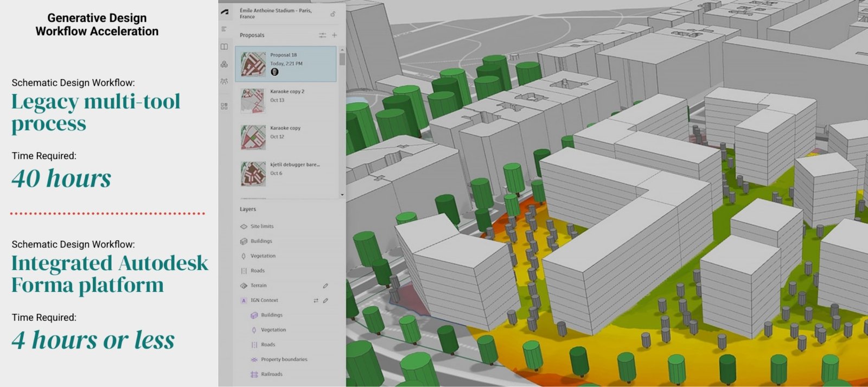Open the extensions grid icon in the sidebar
Viewport: 868px width, 387px height.
point(224,106)
